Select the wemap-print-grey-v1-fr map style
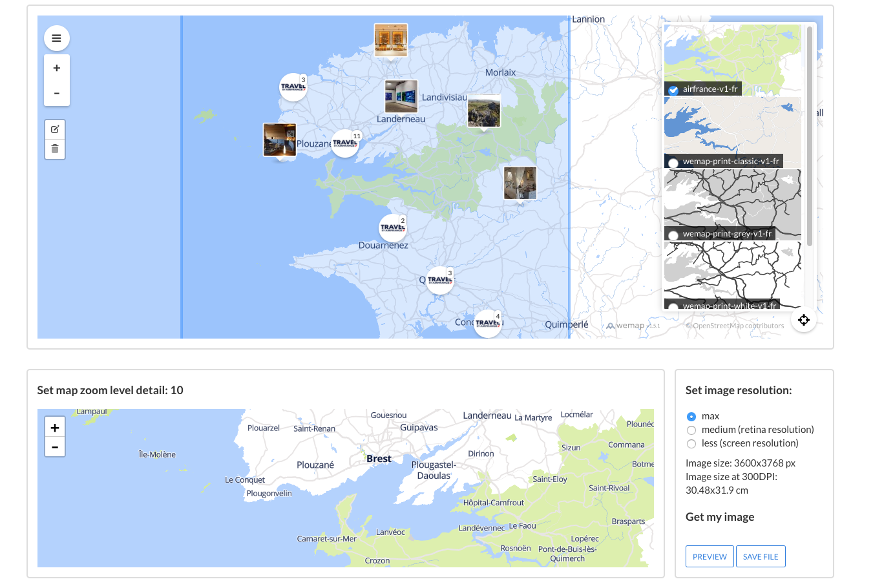Screen dimensions: 873x588 point(673,235)
